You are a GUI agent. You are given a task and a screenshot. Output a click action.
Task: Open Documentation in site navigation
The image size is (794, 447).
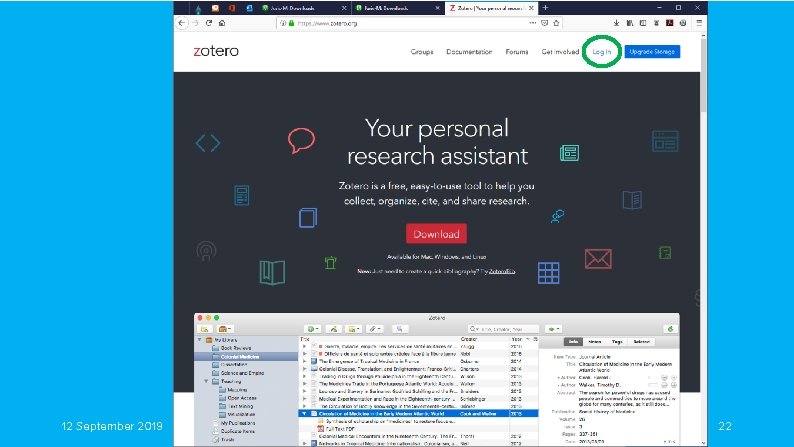(x=469, y=52)
